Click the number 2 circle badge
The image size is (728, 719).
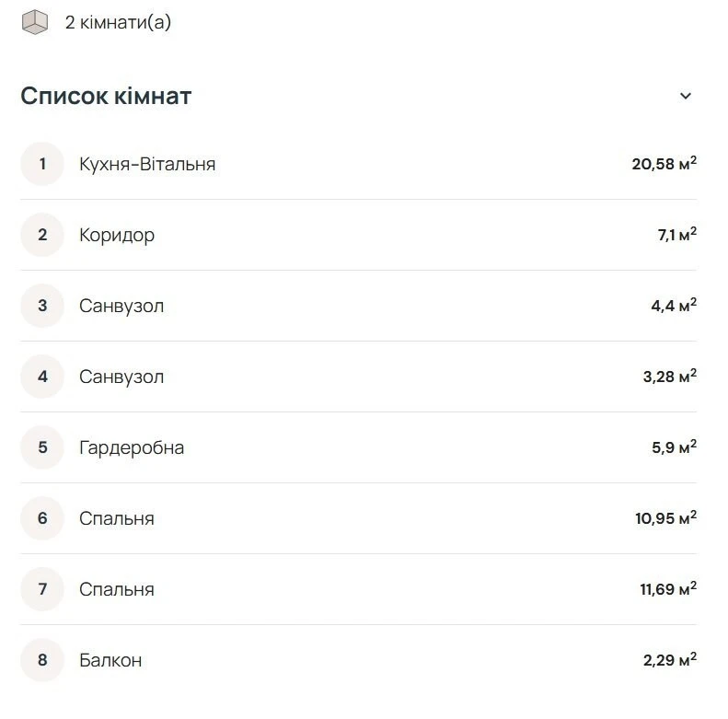coord(42,235)
